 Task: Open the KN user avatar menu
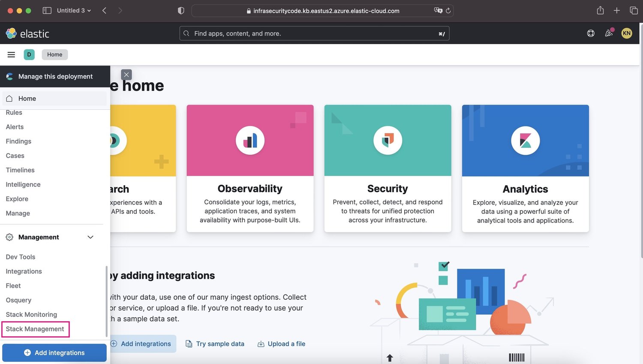click(x=627, y=33)
